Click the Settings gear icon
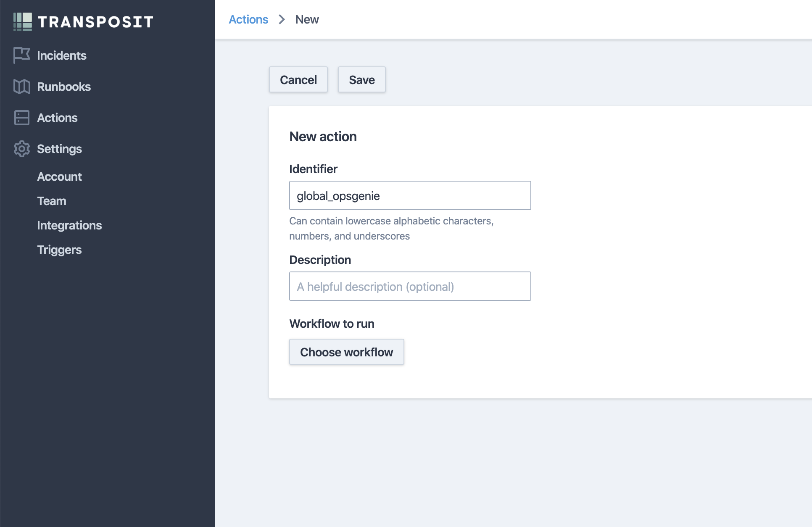This screenshot has width=812, height=527. click(21, 149)
